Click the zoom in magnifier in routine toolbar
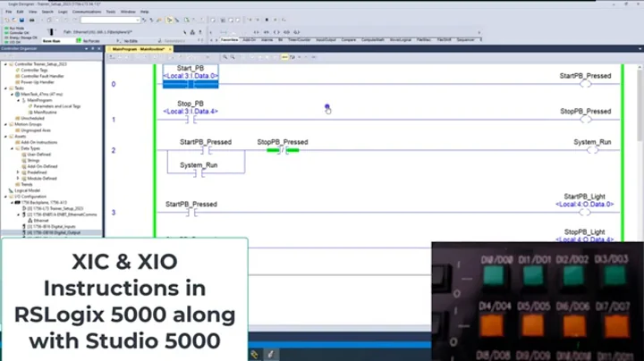 (x=225, y=57)
